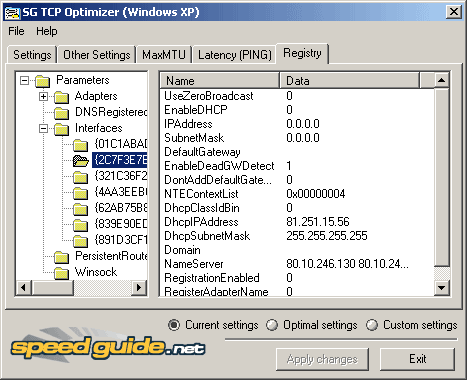Select the Domain row
This screenshot has height=380, width=467.
click(x=297, y=250)
